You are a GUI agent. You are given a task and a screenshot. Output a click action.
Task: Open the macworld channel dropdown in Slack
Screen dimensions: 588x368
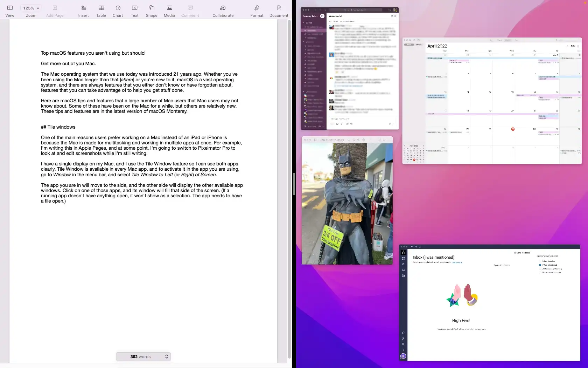point(336,16)
